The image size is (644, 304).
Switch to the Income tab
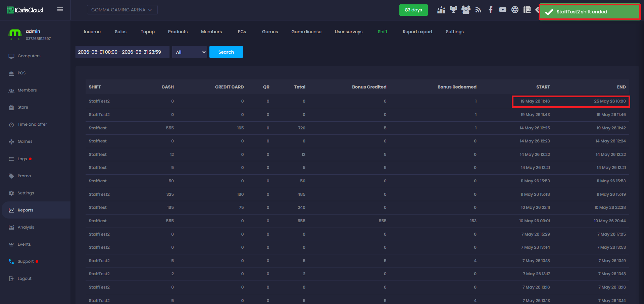[x=92, y=32]
